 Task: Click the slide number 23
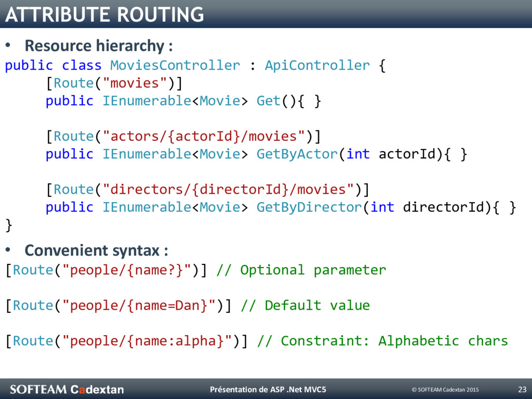tap(523, 390)
